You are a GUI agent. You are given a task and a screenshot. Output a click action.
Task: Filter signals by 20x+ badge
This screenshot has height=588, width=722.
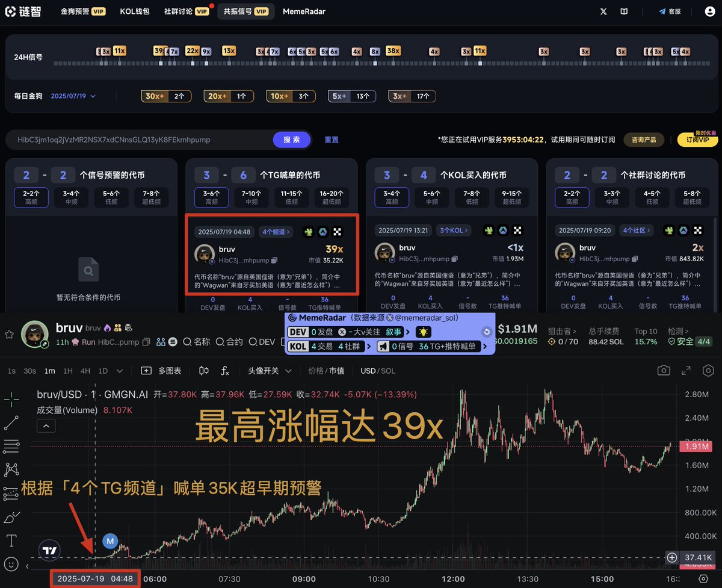click(229, 96)
